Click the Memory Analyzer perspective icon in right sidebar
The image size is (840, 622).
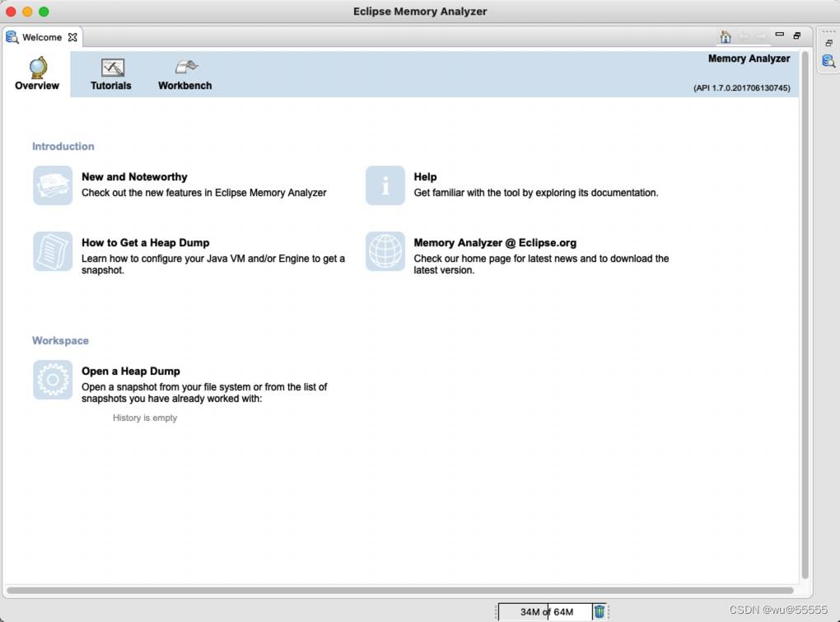(828, 61)
